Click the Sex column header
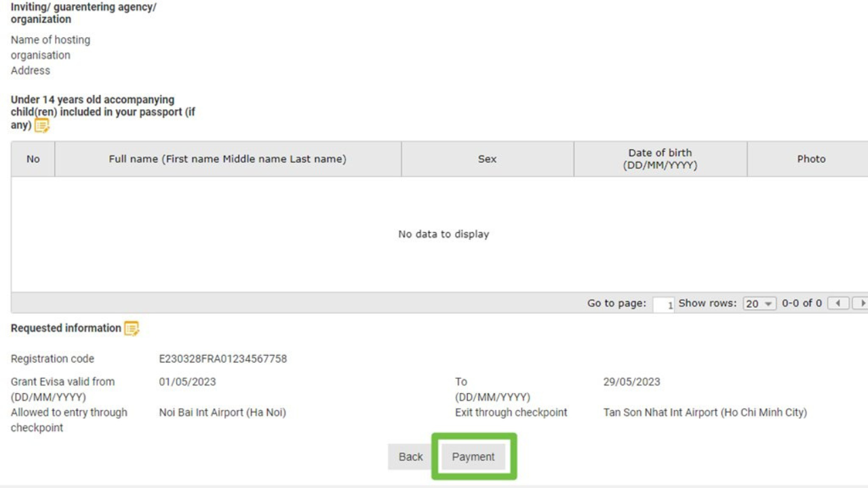The height and width of the screenshot is (488, 868). pyautogui.click(x=487, y=159)
